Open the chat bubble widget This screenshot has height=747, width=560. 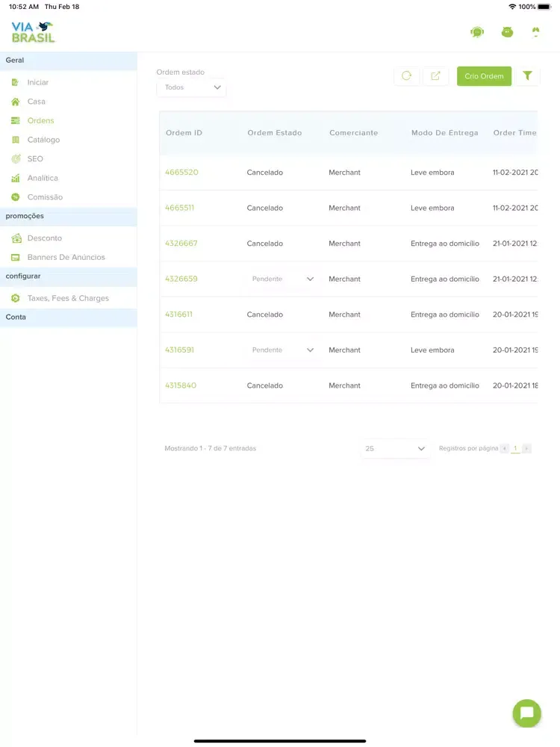pos(526,713)
